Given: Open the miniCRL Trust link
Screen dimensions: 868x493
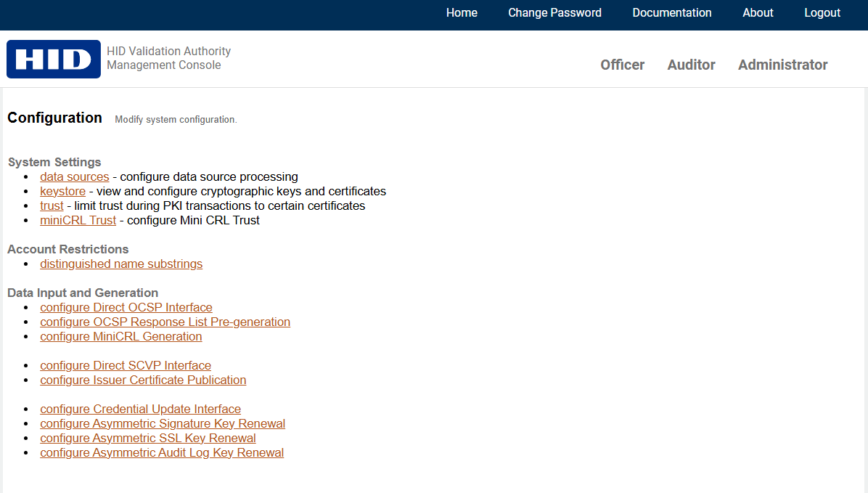Looking at the screenshot, I should [x=78, y=221].
